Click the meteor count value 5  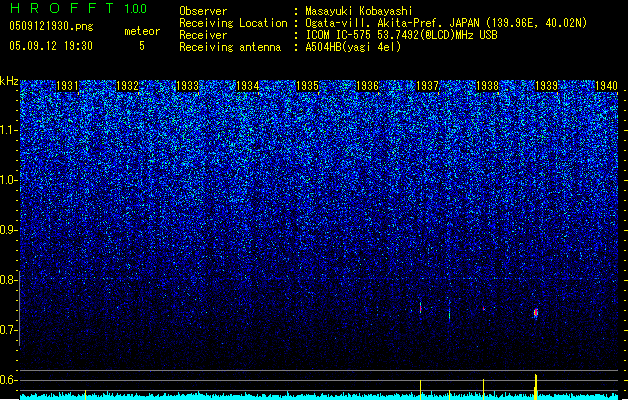click(142, 46)
